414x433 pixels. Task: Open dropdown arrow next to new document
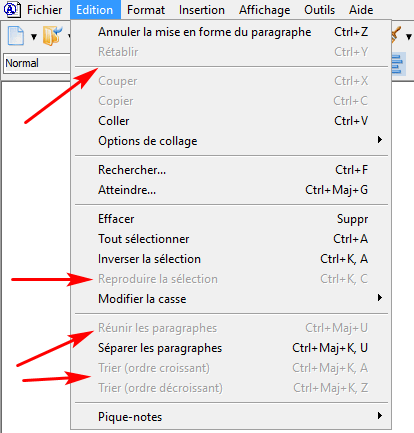coord(34,36)
